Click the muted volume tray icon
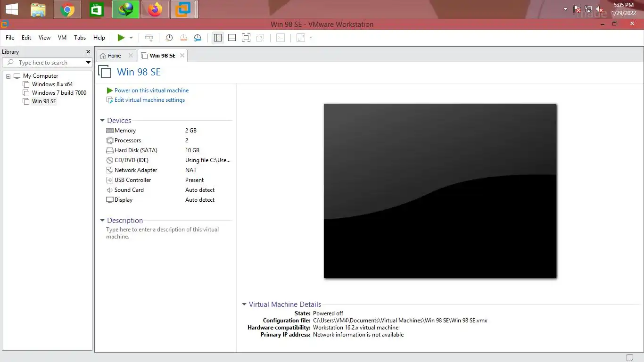The image size is (644, 362). tap(600, 9)
